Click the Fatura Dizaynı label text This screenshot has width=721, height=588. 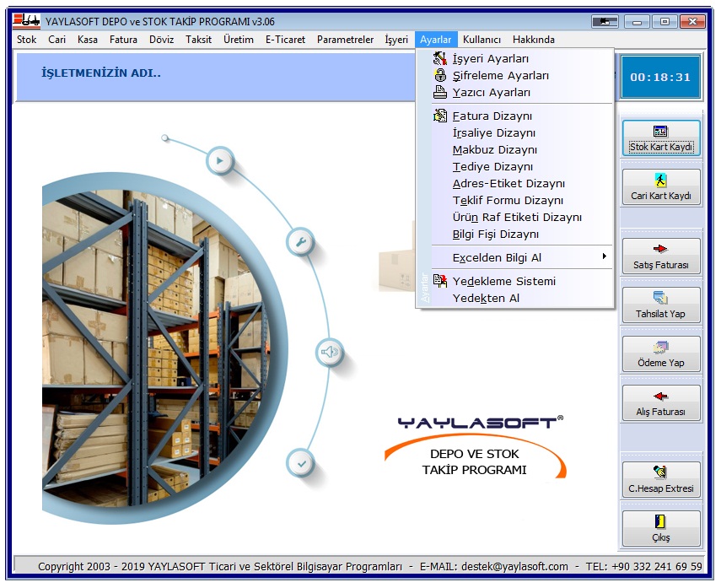(x=492, y=116)
